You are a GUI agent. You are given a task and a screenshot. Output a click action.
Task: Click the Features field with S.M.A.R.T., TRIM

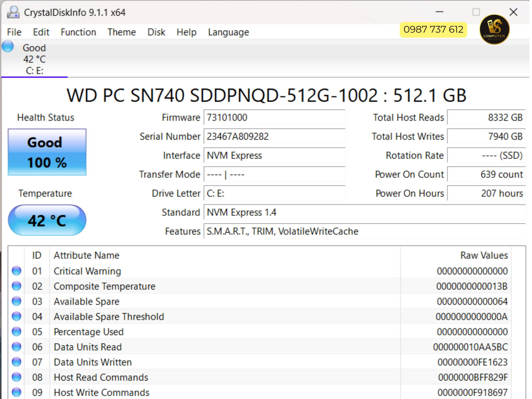[x=364, y=231]
